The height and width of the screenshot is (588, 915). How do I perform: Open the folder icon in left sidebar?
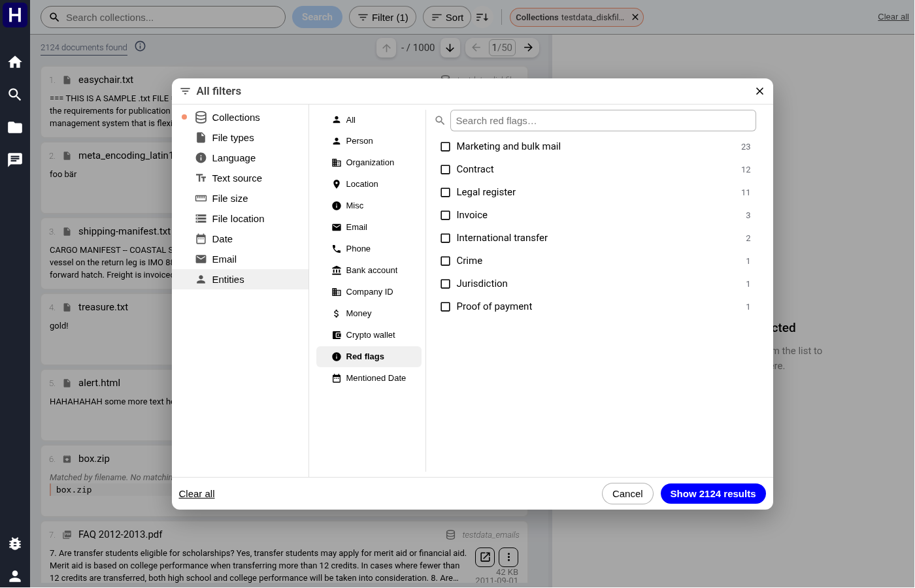pos(15,127)
